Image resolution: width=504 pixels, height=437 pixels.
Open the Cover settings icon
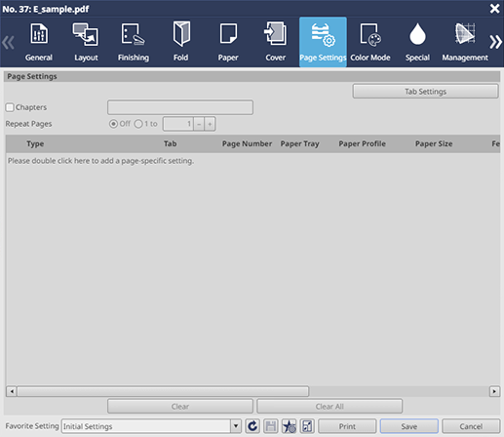tap(275, 33)
